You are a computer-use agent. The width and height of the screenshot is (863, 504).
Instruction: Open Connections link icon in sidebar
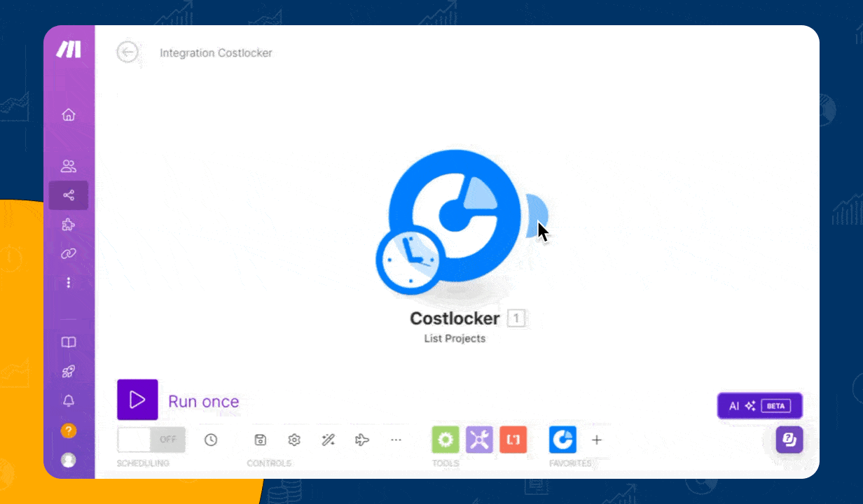coord(69,253)
